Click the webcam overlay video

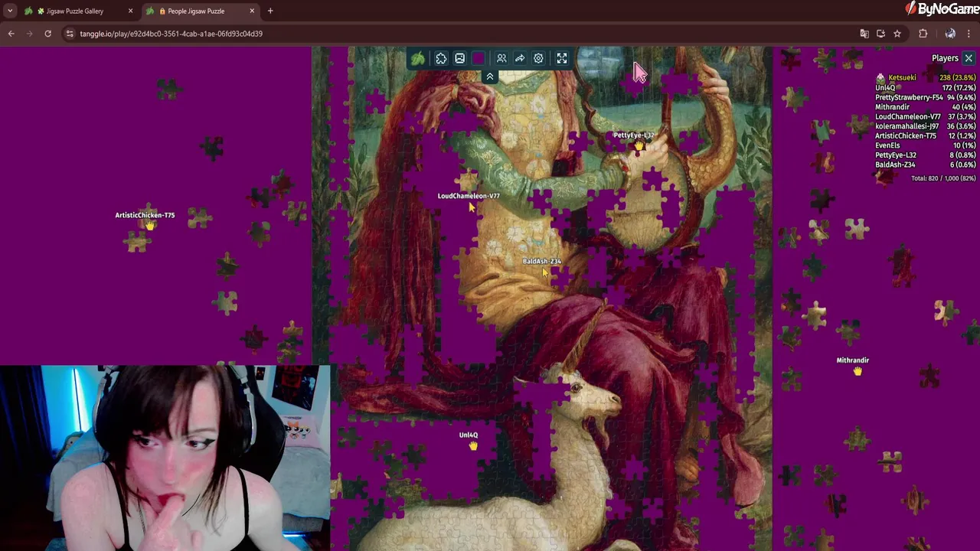[165, 458]
